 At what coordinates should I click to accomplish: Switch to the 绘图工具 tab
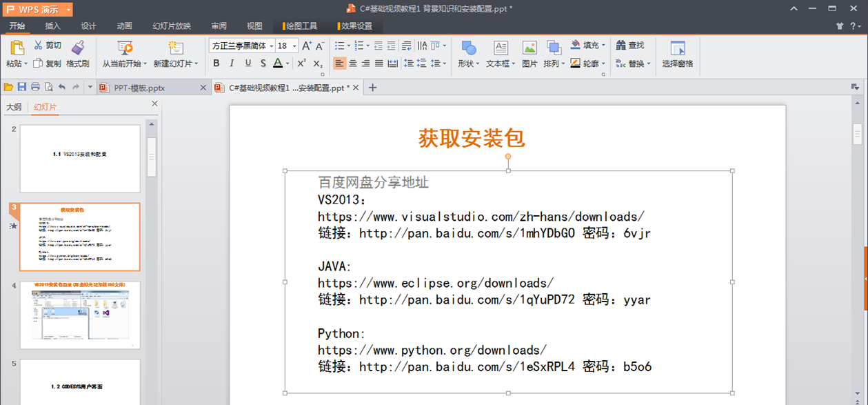coord(300,26)
